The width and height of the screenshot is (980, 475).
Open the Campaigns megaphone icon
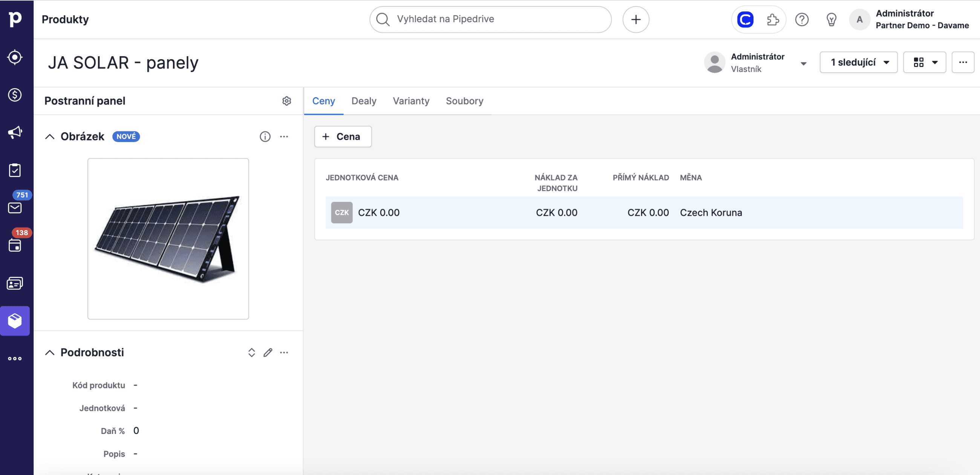pos(15,132)
